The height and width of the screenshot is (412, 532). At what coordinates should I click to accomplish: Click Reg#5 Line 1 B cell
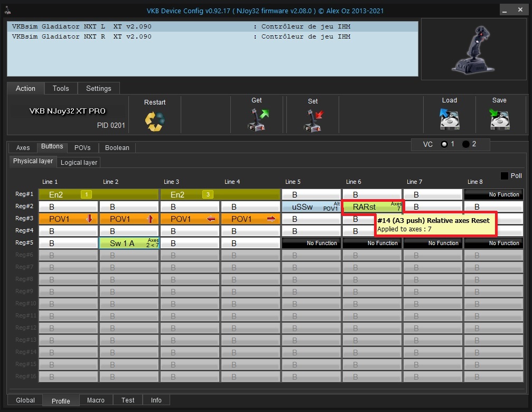click(x=69, y=243)
